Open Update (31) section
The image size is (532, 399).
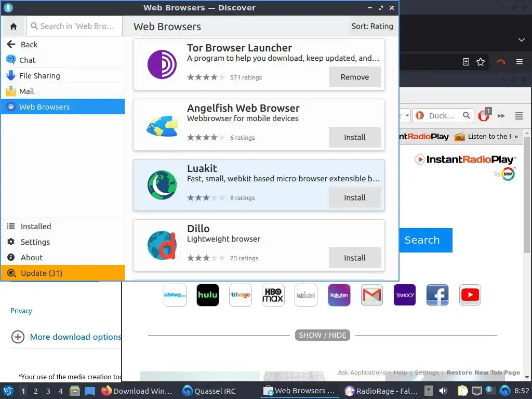tap(63, 273)
